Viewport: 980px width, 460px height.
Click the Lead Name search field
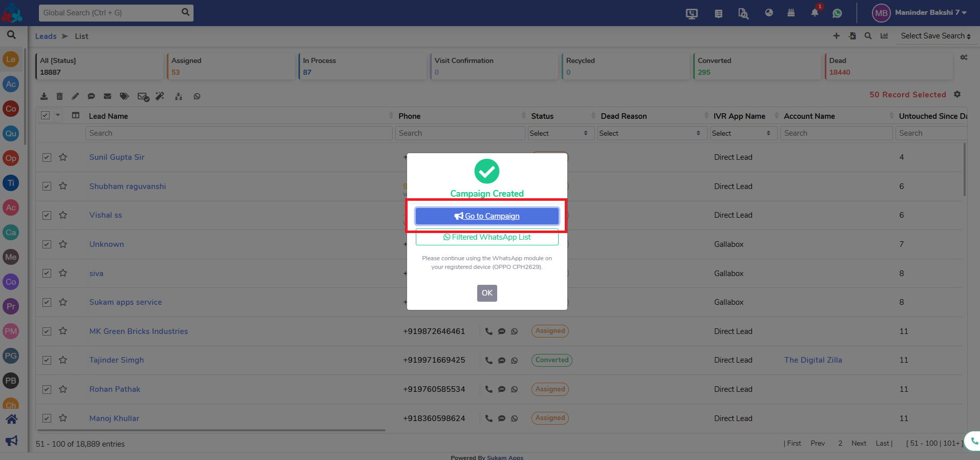coord(239,133)
